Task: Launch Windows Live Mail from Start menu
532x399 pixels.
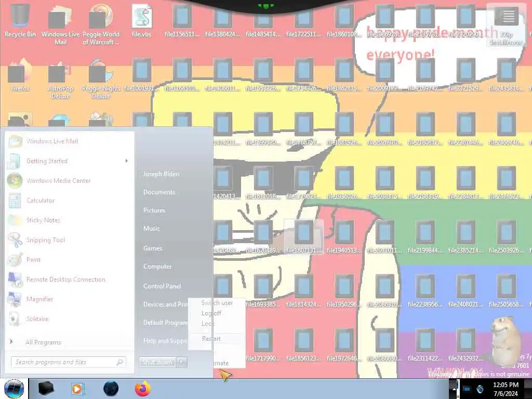Action: click(70, 141)
